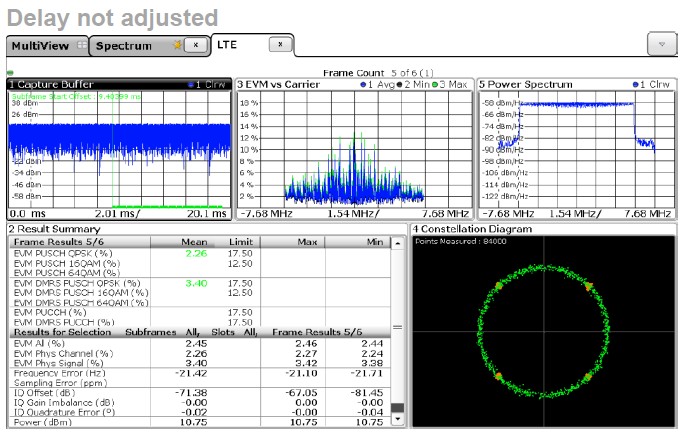683x435 pixels.
Task: Click the Result Summary scrollbar thumb
Action: point(398,408)
